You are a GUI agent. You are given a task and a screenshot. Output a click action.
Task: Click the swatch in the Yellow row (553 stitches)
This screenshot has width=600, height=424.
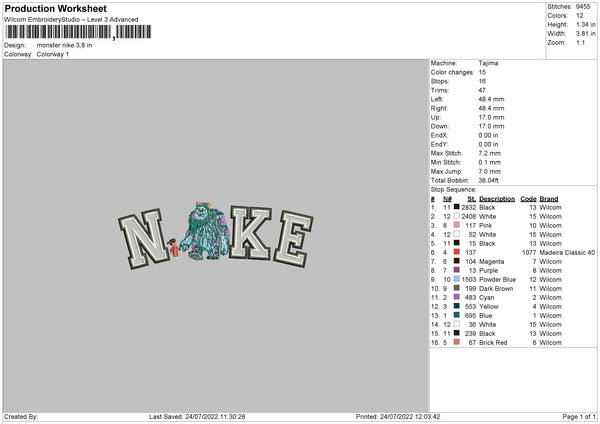(457, 306)
